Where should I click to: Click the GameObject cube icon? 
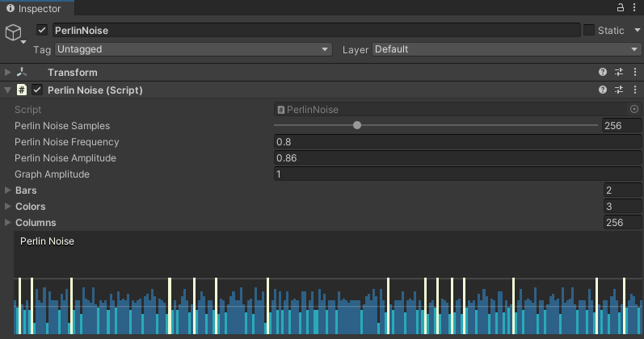[x=13, y=32]
